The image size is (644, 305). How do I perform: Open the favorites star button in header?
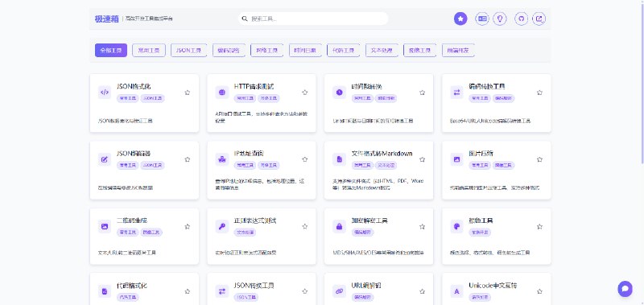point(460,19)
